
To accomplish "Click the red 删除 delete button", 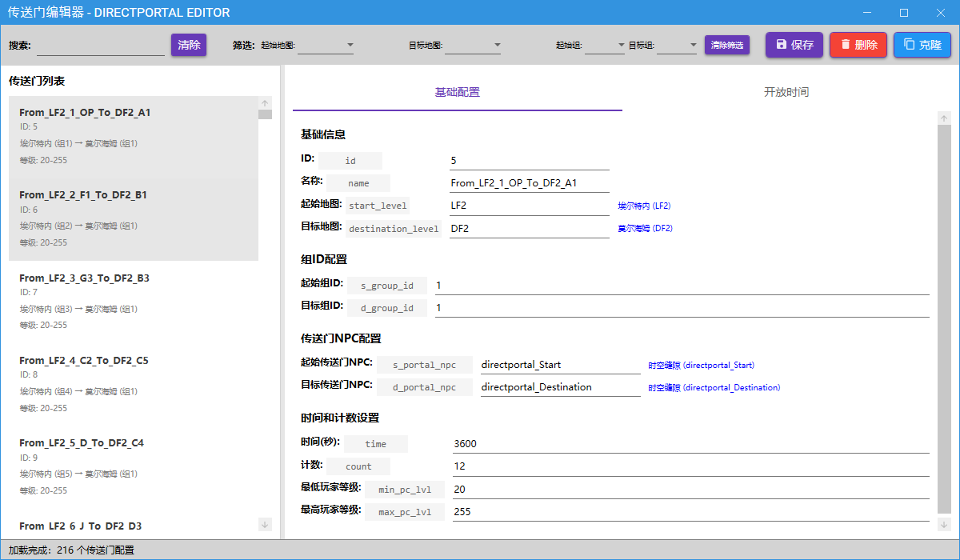I will [x=858, y=45].
